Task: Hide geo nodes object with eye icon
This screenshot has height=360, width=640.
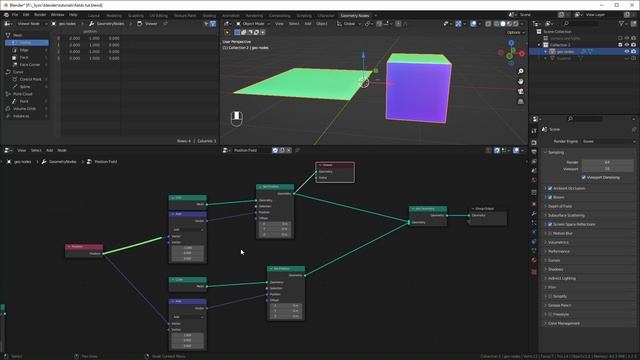Action: (627, 51)
